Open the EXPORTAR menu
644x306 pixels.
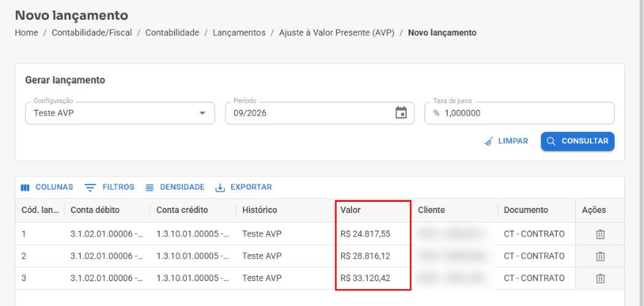coord(244,187)
